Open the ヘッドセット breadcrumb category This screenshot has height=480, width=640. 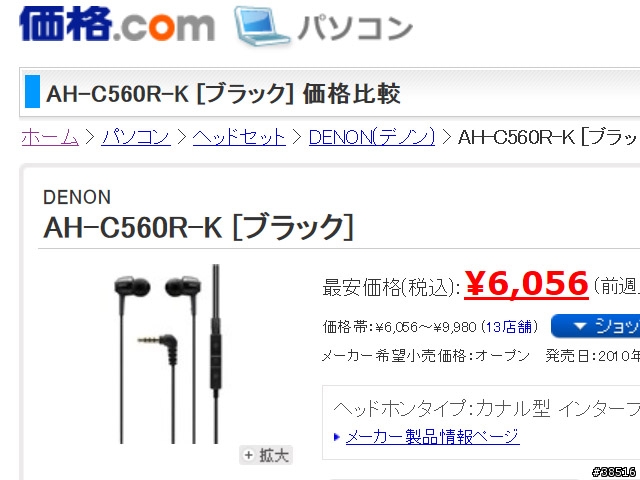point(239,137)
